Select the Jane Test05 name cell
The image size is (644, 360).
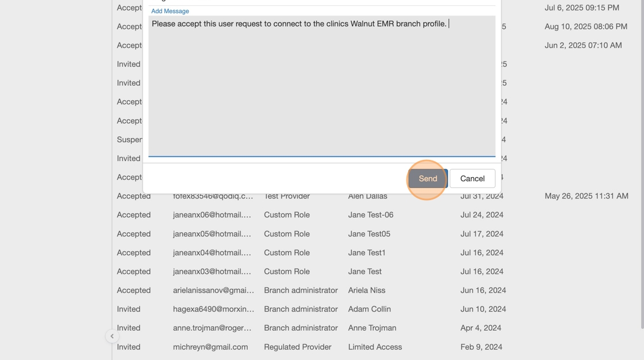[x=369, y=233]
